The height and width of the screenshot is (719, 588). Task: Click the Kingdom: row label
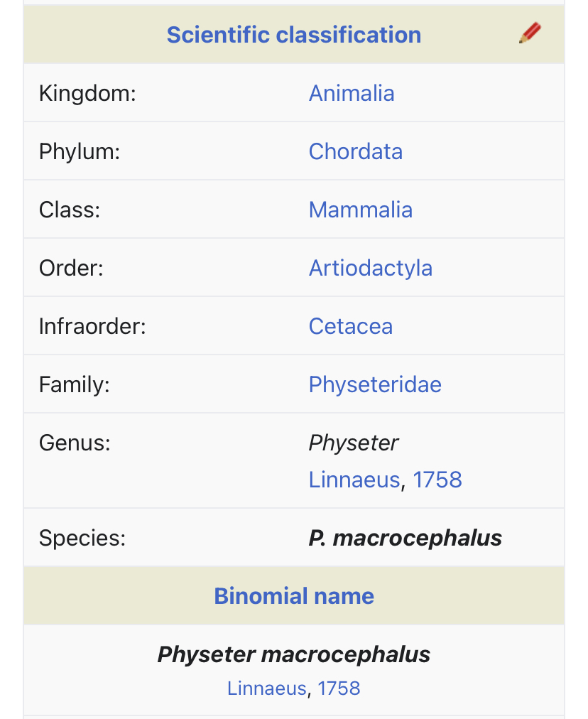tap(87, 93)
